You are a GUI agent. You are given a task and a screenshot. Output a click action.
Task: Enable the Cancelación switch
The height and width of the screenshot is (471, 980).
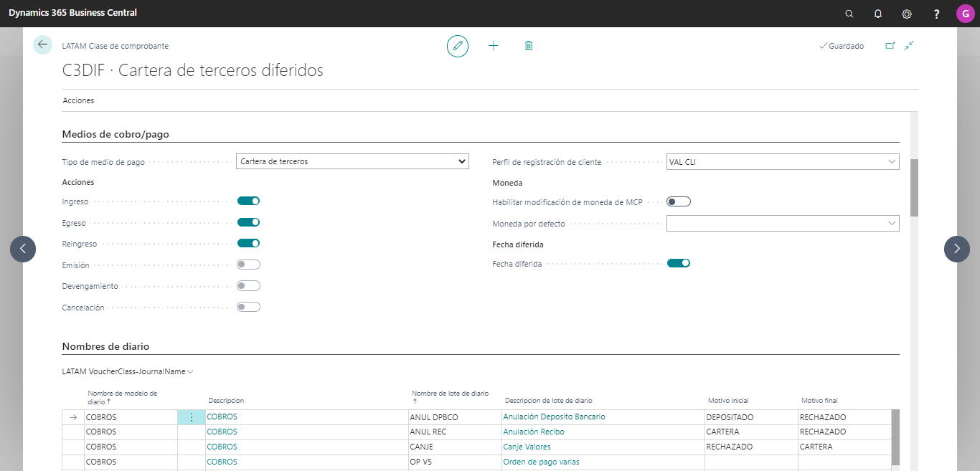coord(248,307)
